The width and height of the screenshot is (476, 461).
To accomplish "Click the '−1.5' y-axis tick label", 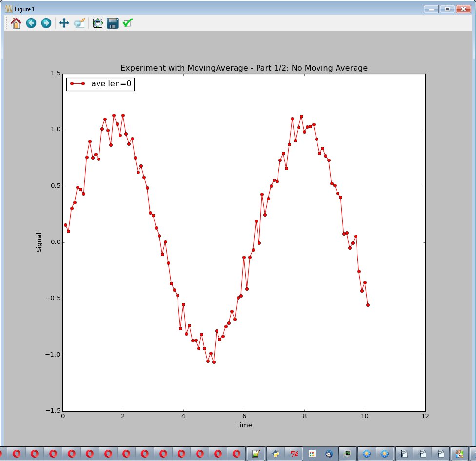I will pos(53,411).
